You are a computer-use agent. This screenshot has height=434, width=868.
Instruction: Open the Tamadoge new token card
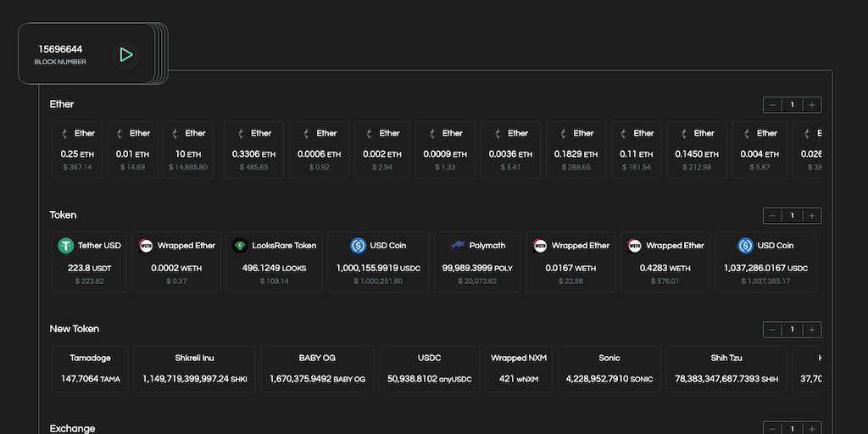[x=91, y=368]
